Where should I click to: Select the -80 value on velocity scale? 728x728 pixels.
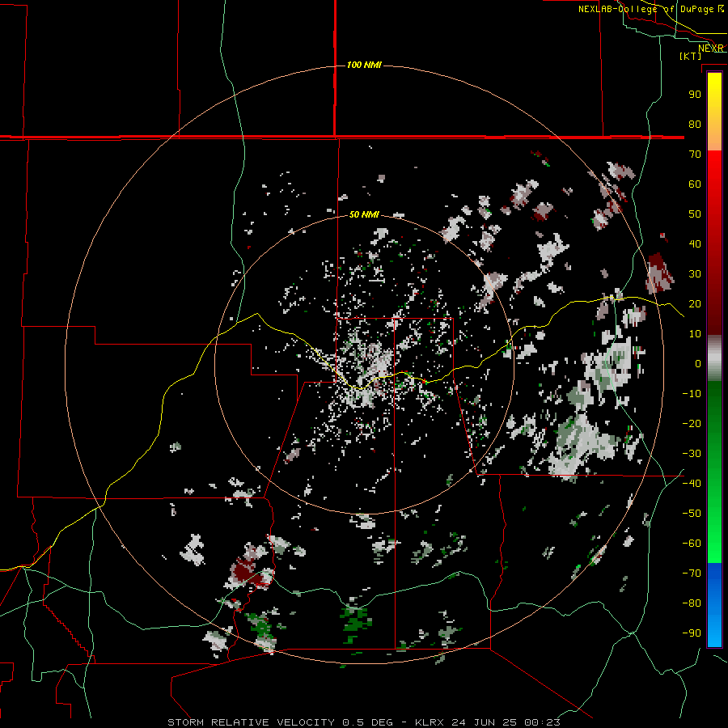coord(692,603)
